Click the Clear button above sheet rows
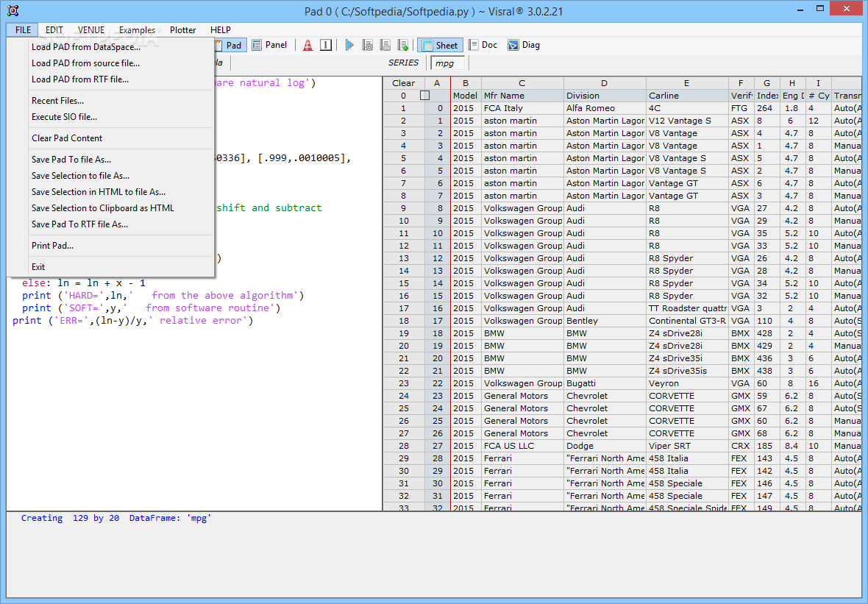The height and width of the screenshot is (604, 868). [x=404, y=83]
